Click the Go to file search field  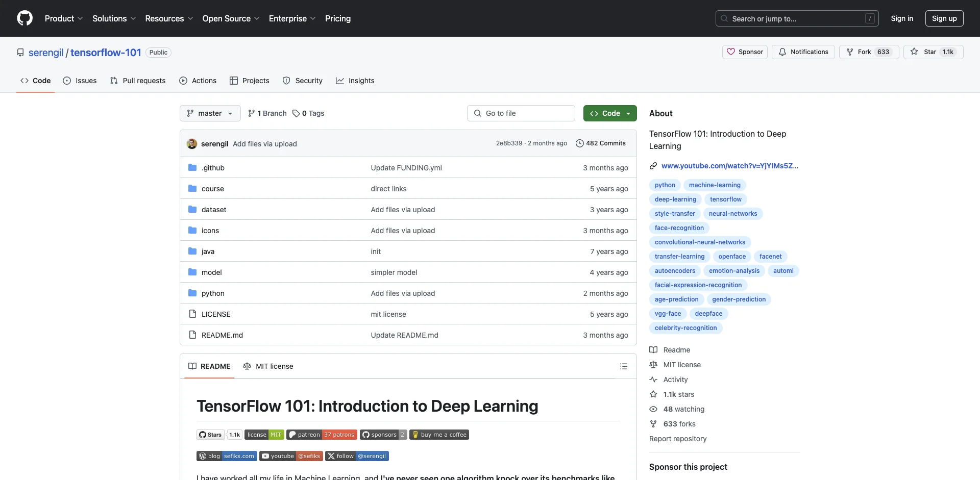click(x=521, y=113)
